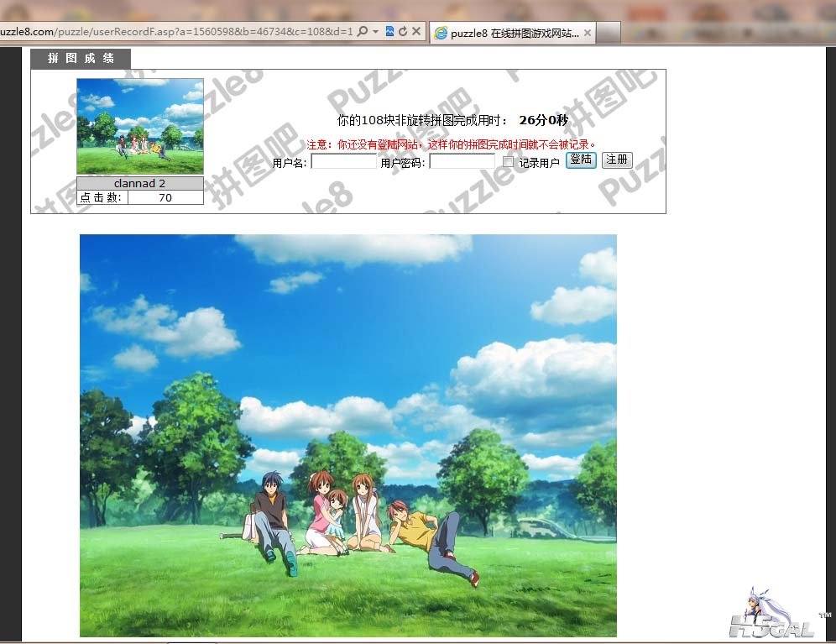
Task: Refresh the page with reload icon
Action: pyautogui.click(x=403, y=31)
